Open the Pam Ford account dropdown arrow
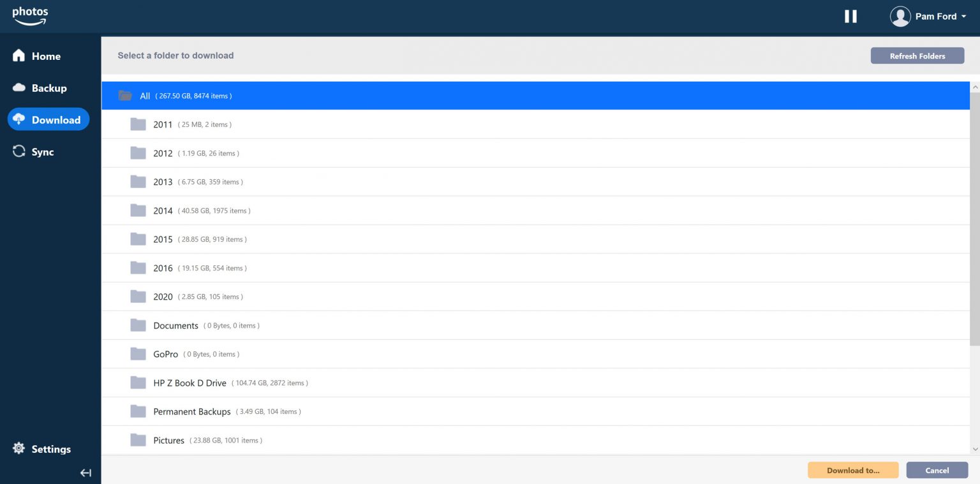 tap(963, 17)
